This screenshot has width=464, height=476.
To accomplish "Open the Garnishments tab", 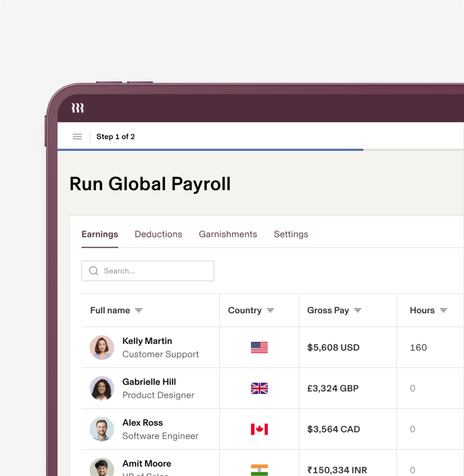I will tap(228, 234).
